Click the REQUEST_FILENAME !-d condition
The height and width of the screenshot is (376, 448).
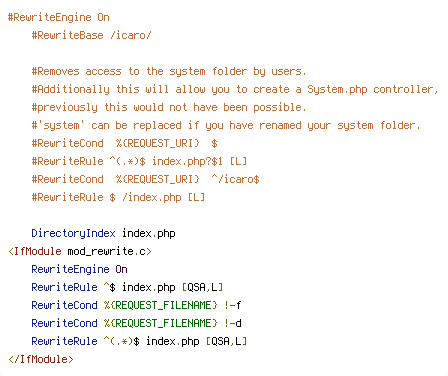pyautogui.click(x=136, y=323)
